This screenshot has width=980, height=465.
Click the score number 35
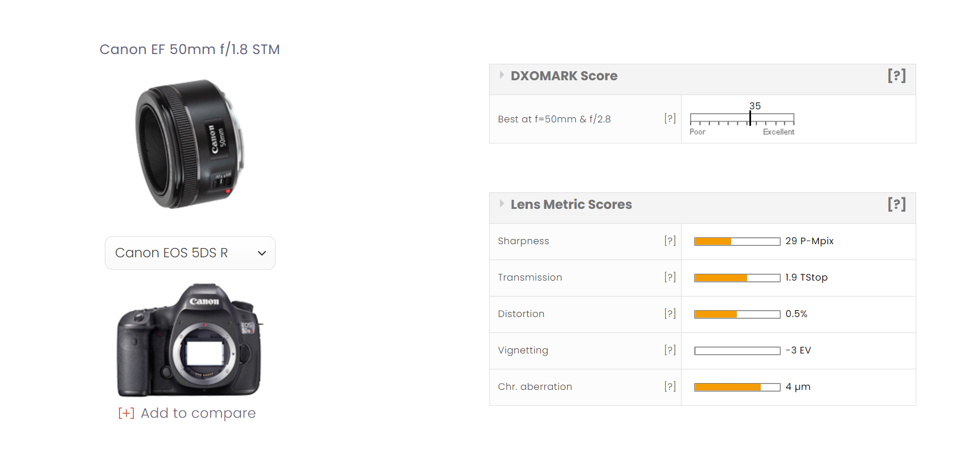755,106
